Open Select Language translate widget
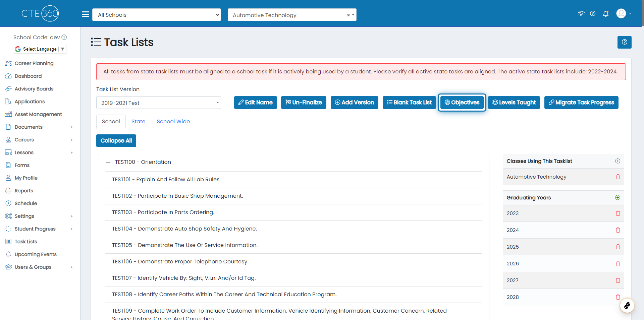This screenshot has width=644, height=320. tap(40, 49)
